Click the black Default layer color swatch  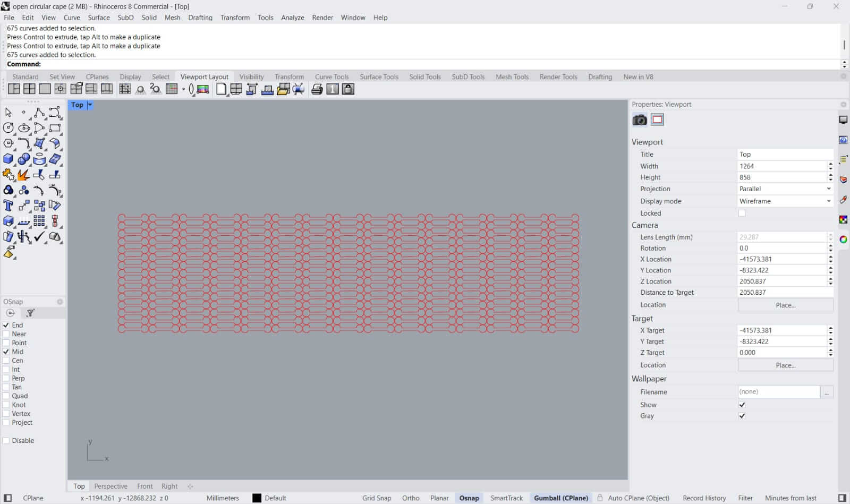(x=257, y=498)
